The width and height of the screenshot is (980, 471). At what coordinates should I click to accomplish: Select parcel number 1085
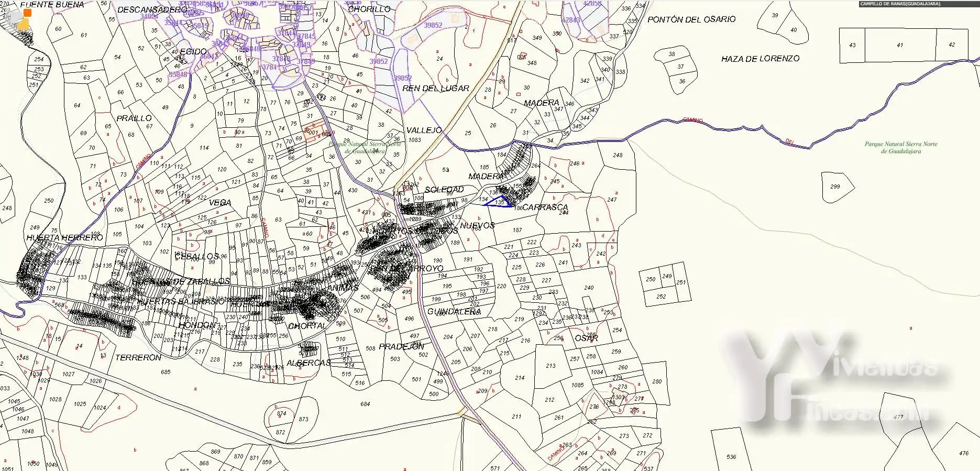[577, 385]
